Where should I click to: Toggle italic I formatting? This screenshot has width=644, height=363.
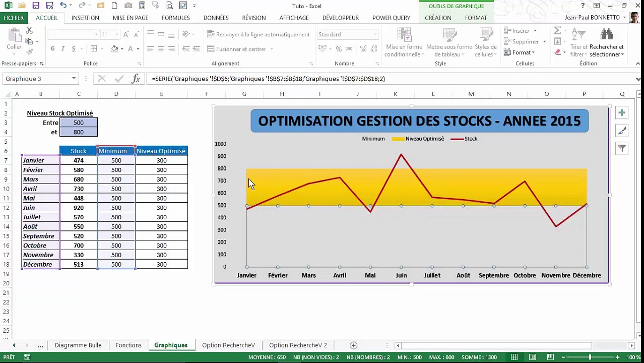coord(63,49)
